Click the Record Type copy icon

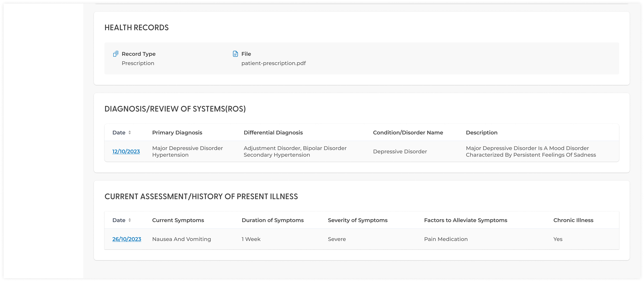tap(116, 54)
